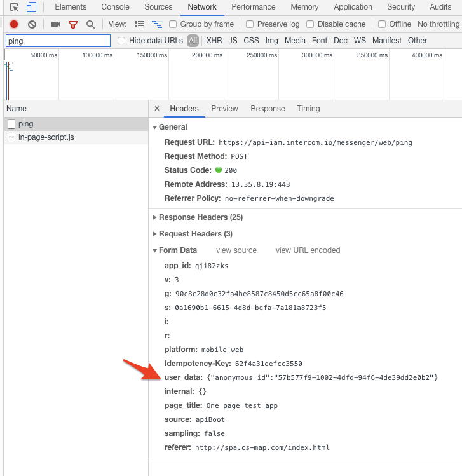Select in-page-script.js document icon
This screenshot has width=462, height=476.
pos(11,137)
